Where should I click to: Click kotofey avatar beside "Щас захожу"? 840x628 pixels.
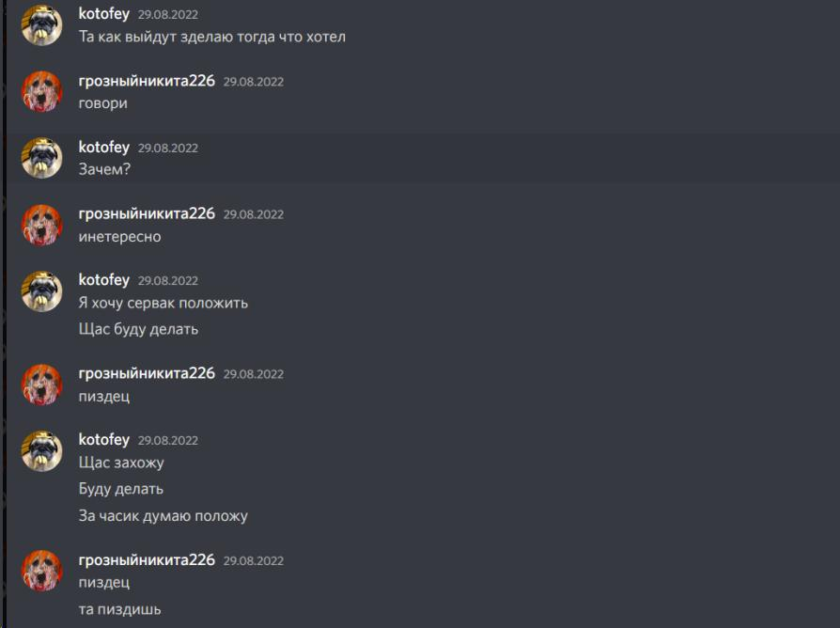click(x=41, y=450)
